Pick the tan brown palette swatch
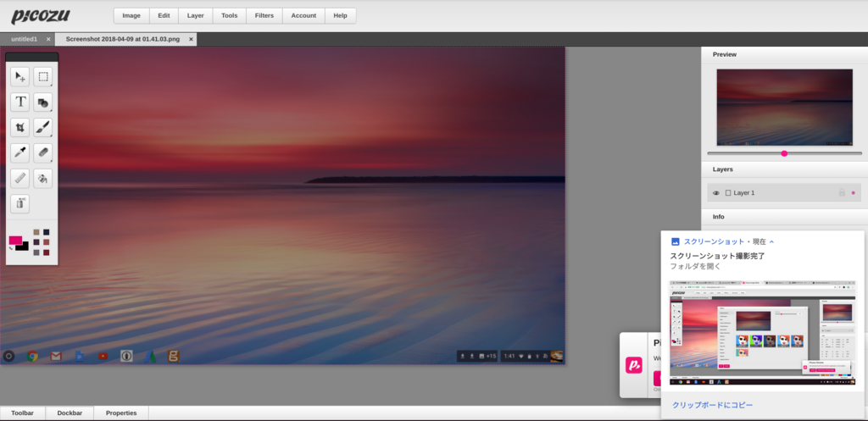The image size is (868, 421). click(36, 232)
